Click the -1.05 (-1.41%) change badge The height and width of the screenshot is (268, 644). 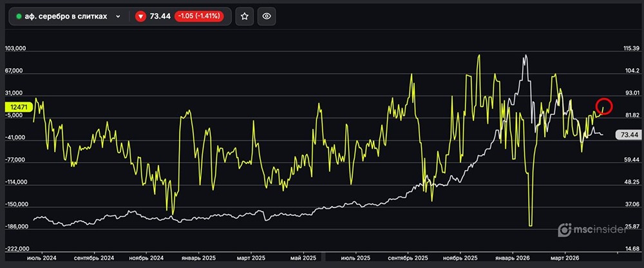199,17
